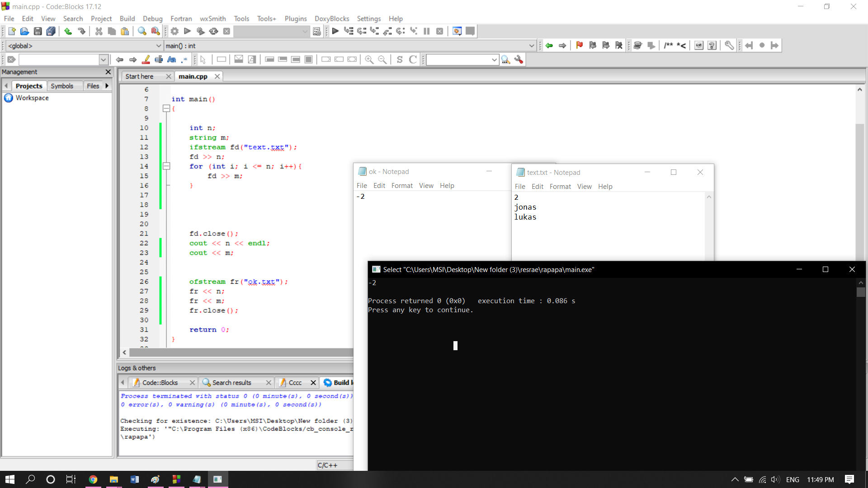868x488 pixels.
Task: Open the Symbols tab in the Management panel
Action: tap(62, 86)
